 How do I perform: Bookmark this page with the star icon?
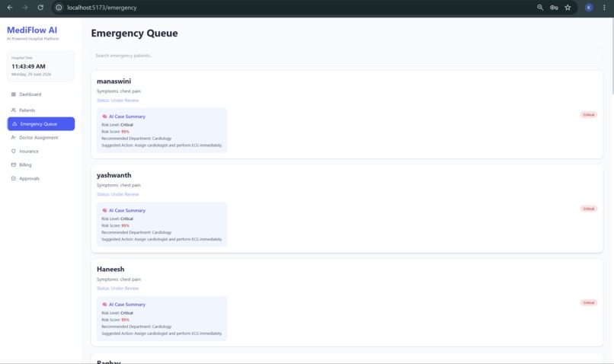(568, 8)
